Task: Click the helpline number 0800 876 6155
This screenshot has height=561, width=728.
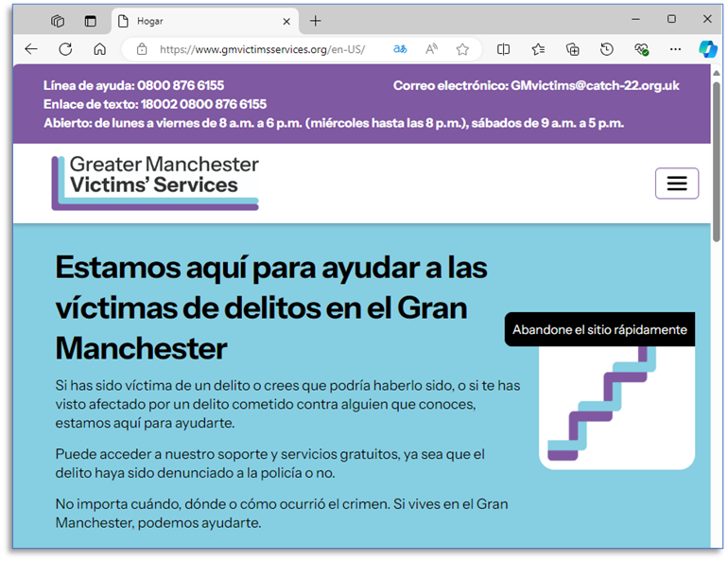Action: (181, 85)
